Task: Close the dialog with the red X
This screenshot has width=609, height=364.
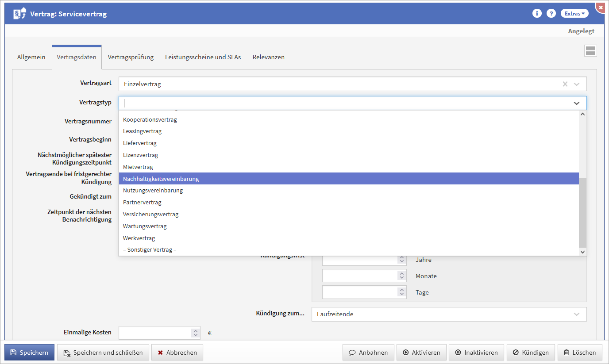Action: click(601, 8)
